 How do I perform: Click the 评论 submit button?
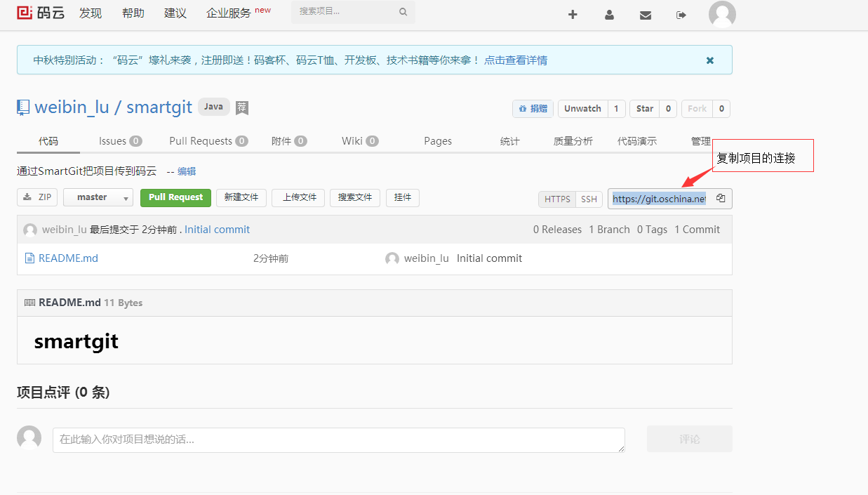[689, 439]
